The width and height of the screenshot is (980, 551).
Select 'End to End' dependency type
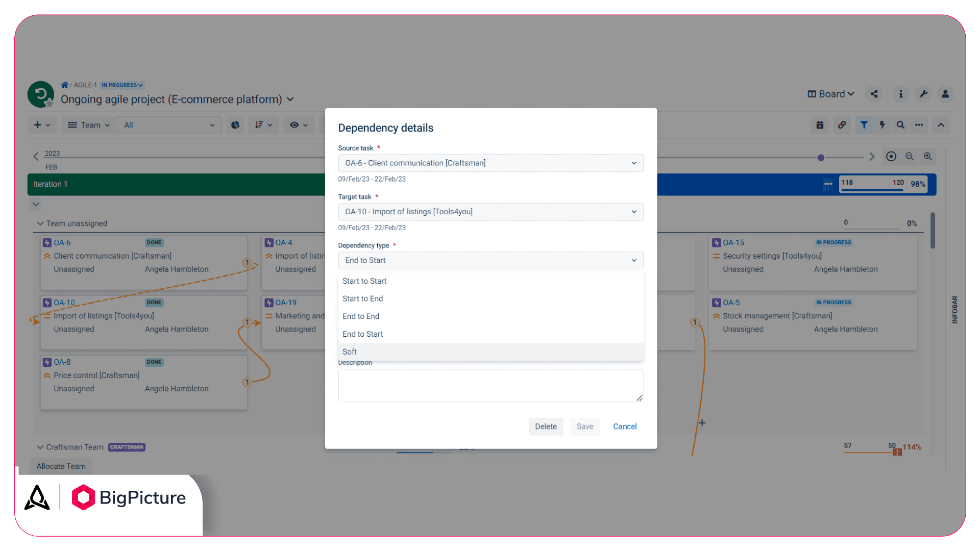491,316
